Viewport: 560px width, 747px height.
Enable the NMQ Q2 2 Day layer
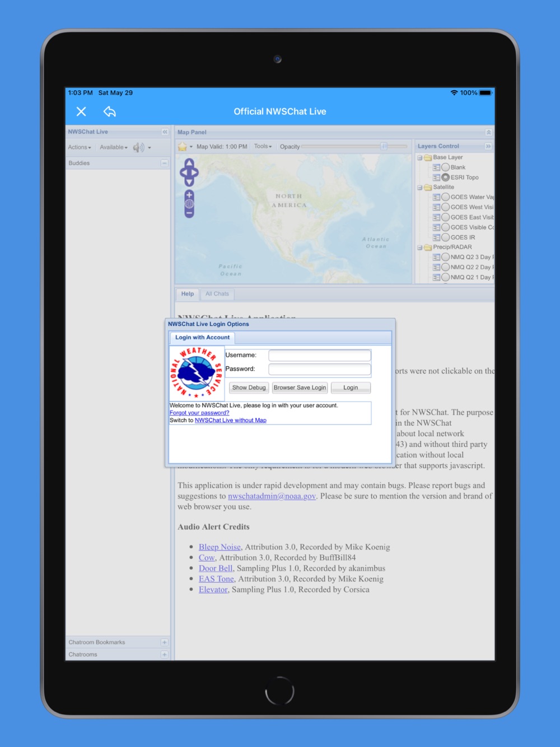(x=446, y=267)
